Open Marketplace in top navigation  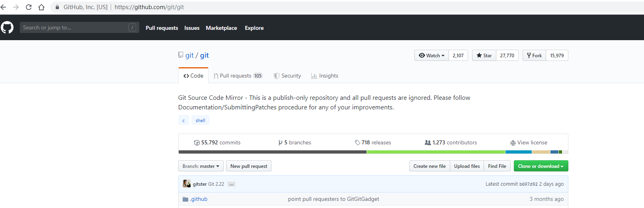tap(221, 28)
